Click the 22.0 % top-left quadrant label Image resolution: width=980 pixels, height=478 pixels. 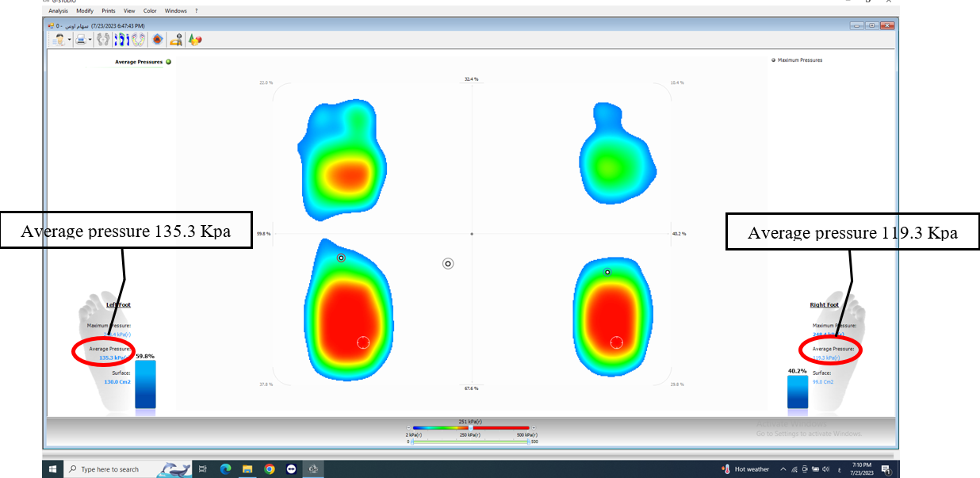click(266, 82)
